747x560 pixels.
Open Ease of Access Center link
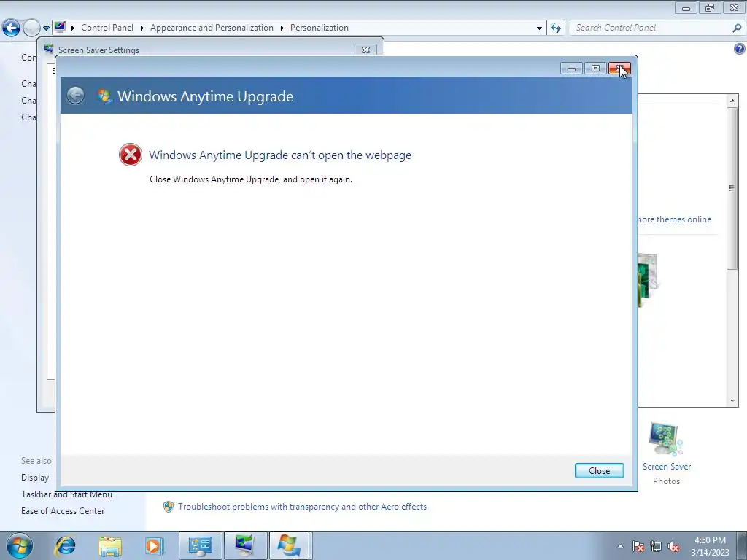(x=63, y=511)
